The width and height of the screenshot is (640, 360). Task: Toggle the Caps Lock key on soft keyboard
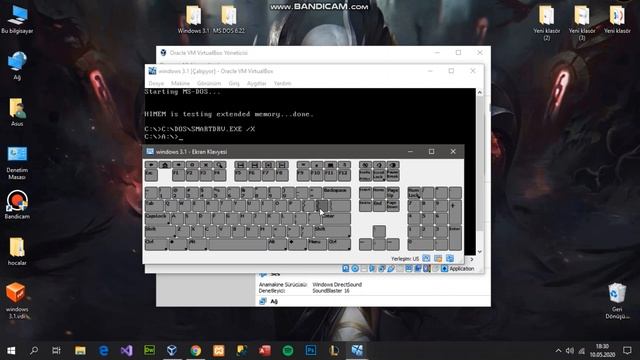[x=157, y=218]
